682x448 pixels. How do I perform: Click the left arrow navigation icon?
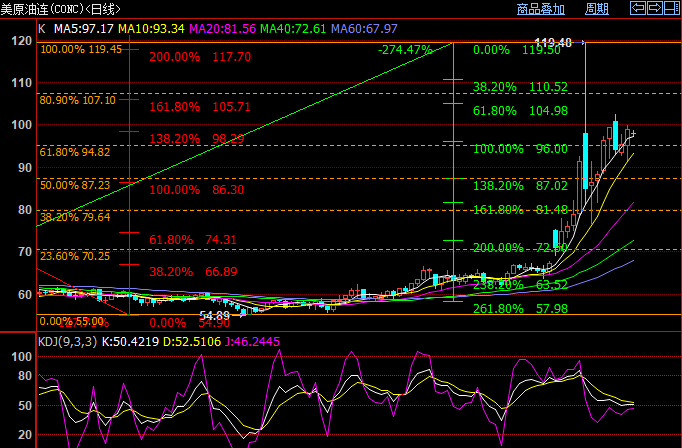coord(636,9)
